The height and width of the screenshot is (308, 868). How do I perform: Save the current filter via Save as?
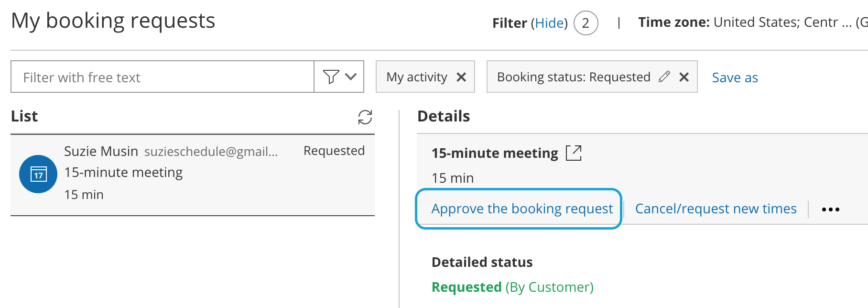735,77
